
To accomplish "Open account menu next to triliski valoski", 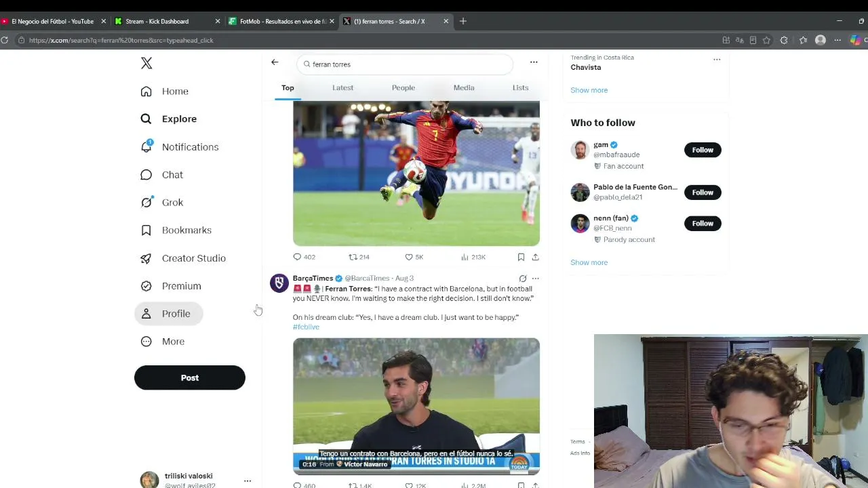I will tap(248, 481).
